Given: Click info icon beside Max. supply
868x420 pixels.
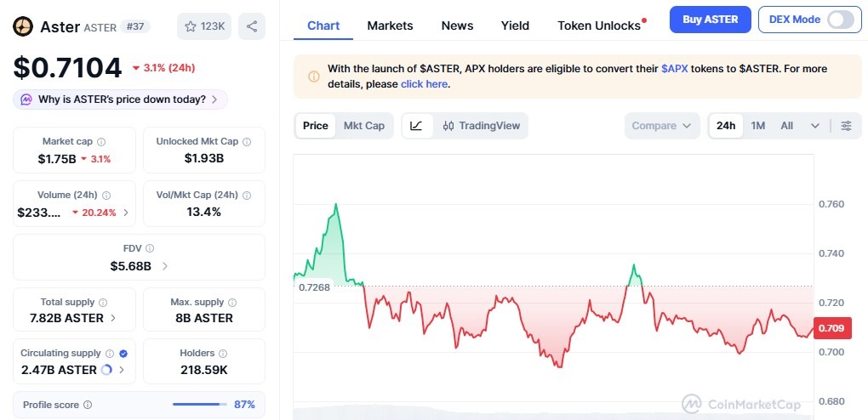Looking at the screenshot, I should [x=232, y=302].
